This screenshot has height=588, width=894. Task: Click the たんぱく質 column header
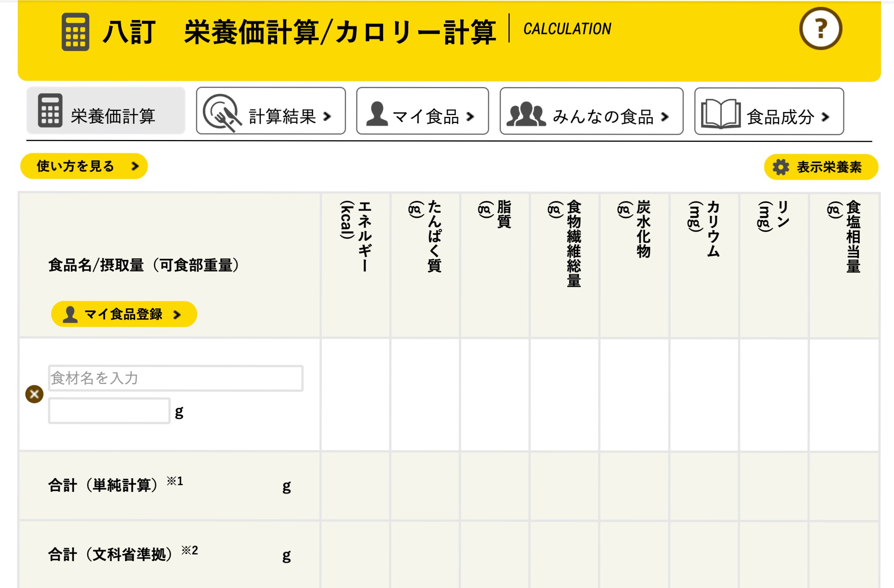tap(425, 266)
